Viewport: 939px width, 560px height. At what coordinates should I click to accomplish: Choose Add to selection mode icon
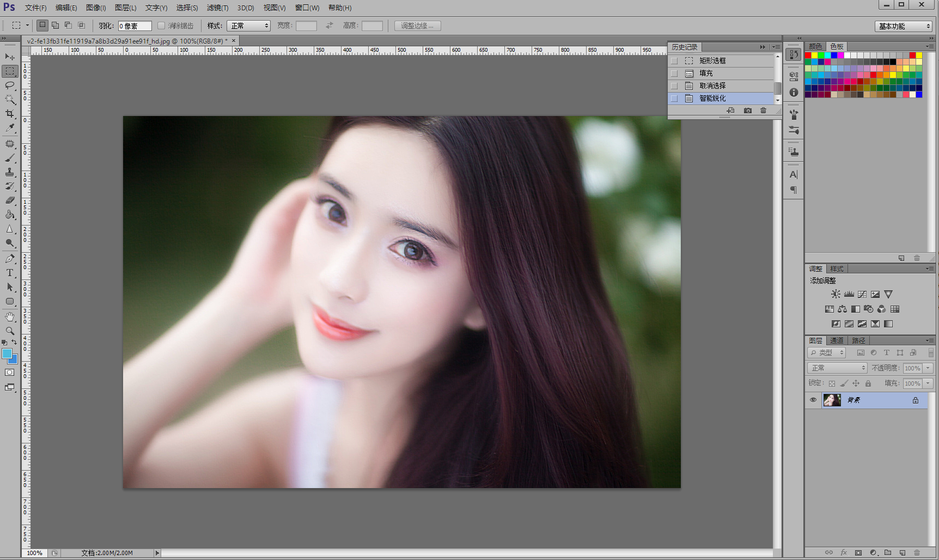point(55,25)
